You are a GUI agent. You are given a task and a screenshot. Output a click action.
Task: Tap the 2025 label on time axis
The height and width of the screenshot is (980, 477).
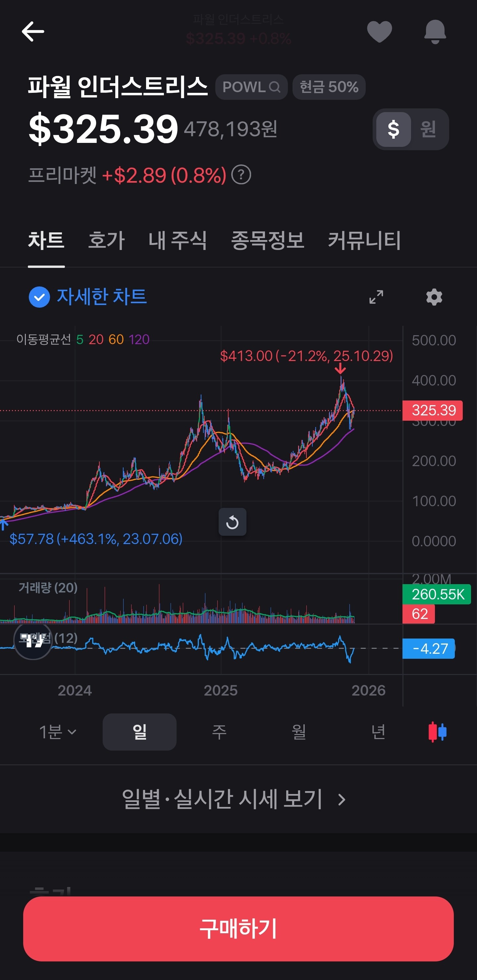click(221, 691)
